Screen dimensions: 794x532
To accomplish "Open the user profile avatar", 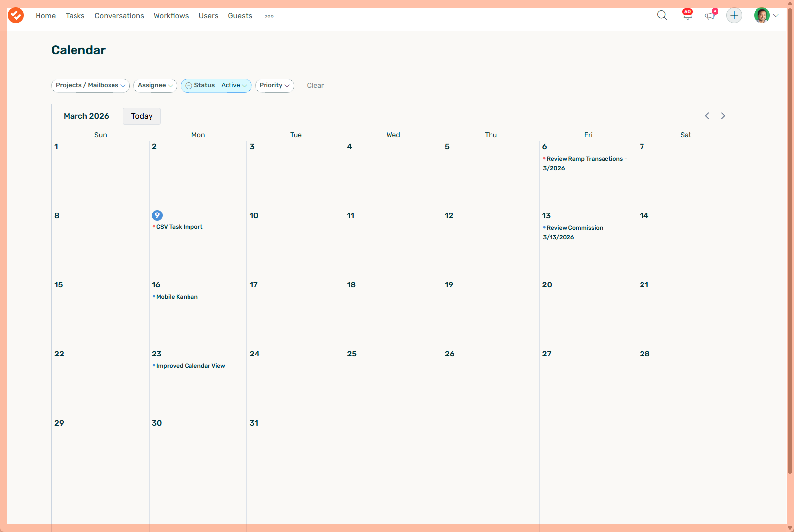I will tap(761, 16).
